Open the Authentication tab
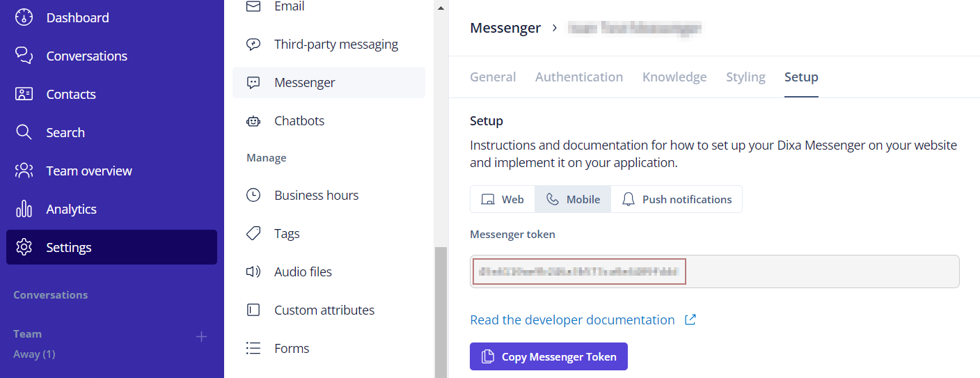Screen dimensions: 980x378 (x=578, y=77)
